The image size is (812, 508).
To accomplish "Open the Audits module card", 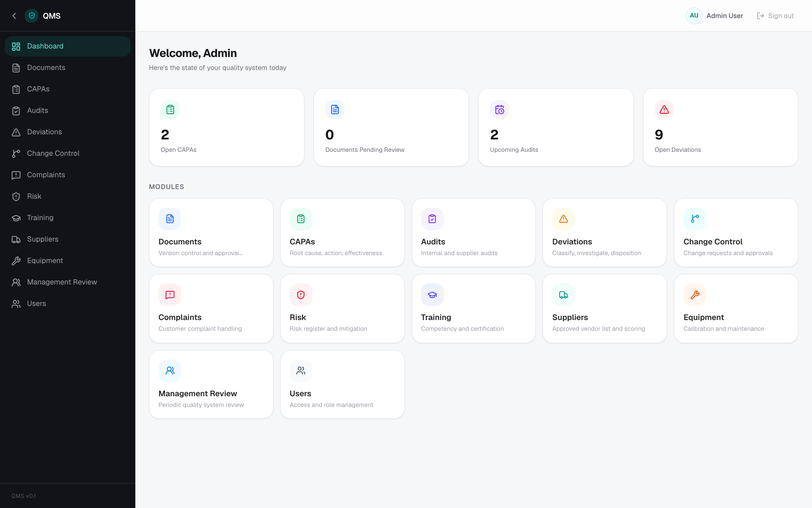I will coord(473,233).
